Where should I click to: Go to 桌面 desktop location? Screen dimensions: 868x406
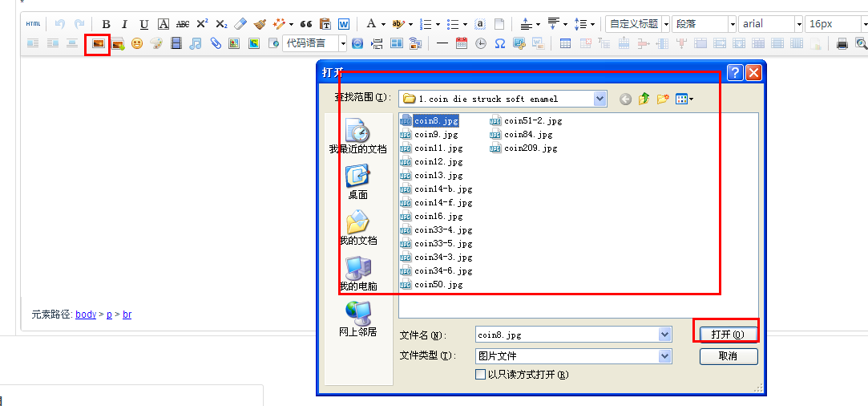tap(357, 182)
